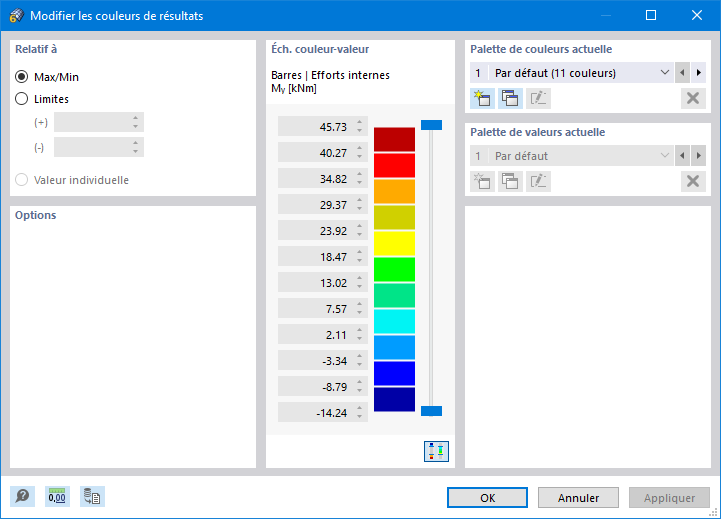Delete the current value palette

pos(693,181)
